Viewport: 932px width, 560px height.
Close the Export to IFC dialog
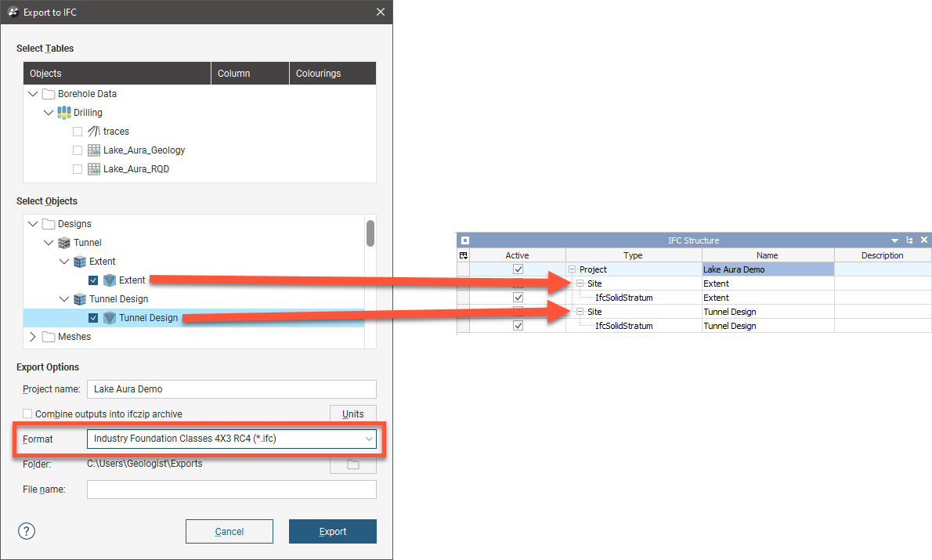381,12
